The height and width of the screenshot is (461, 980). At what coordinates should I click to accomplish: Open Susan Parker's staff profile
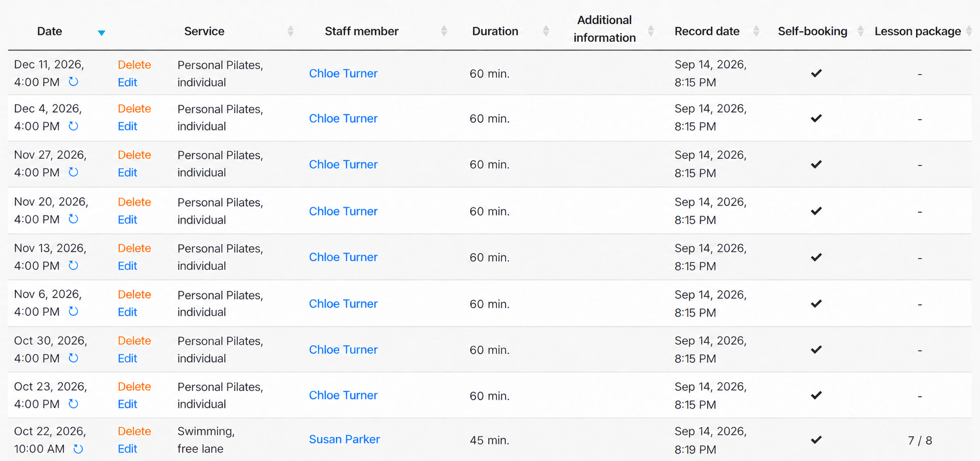tap(345, 440)
